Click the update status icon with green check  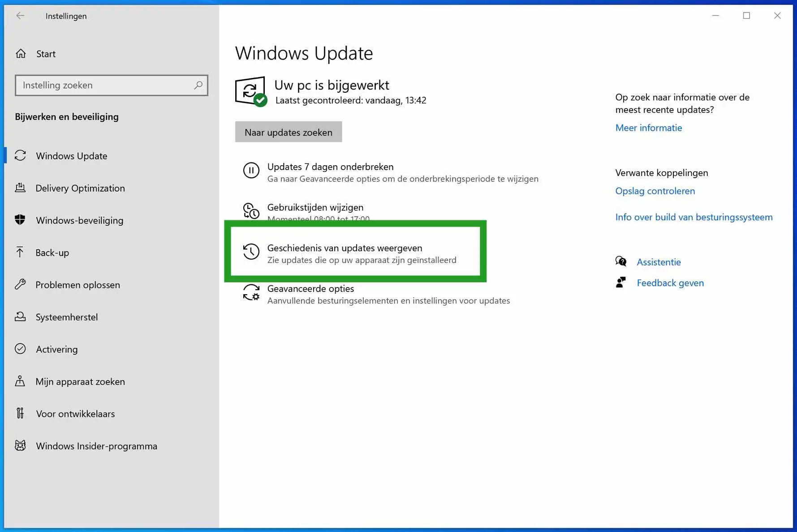click(x=251, y=92)
